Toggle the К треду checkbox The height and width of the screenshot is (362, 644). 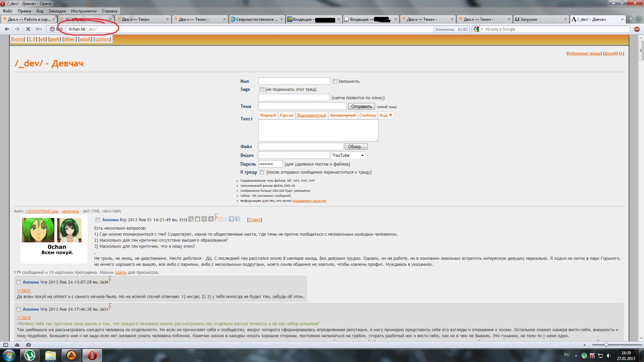coord(262,172)
